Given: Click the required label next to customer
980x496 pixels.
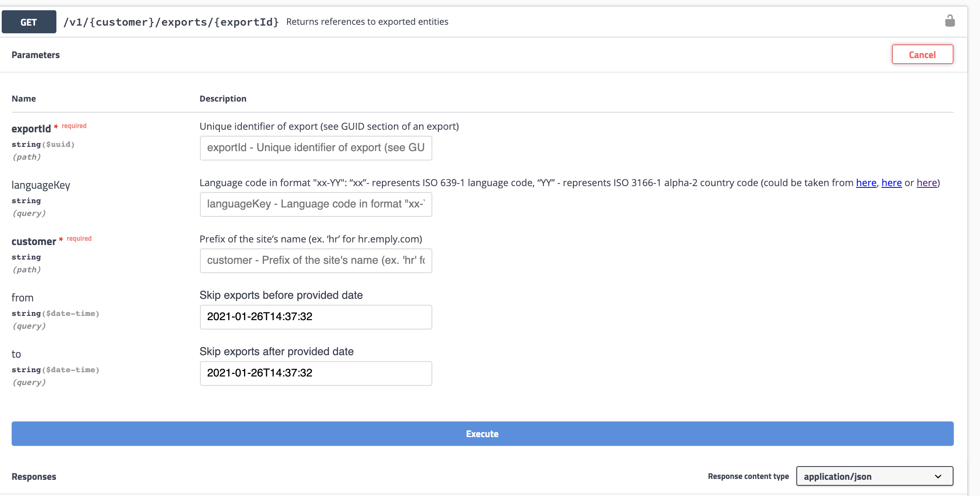Looking at the screenshot, I should (x=79, y=238).
